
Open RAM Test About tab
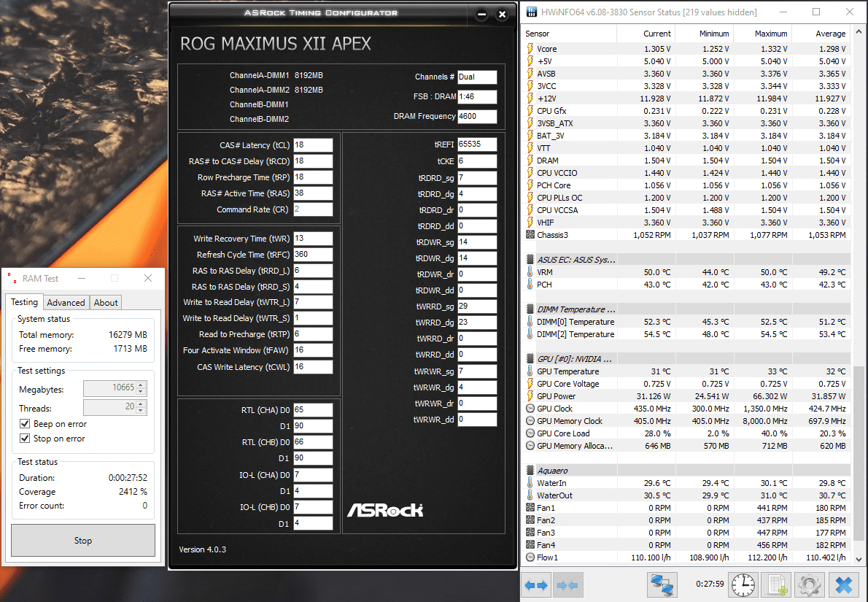[105, 302]
